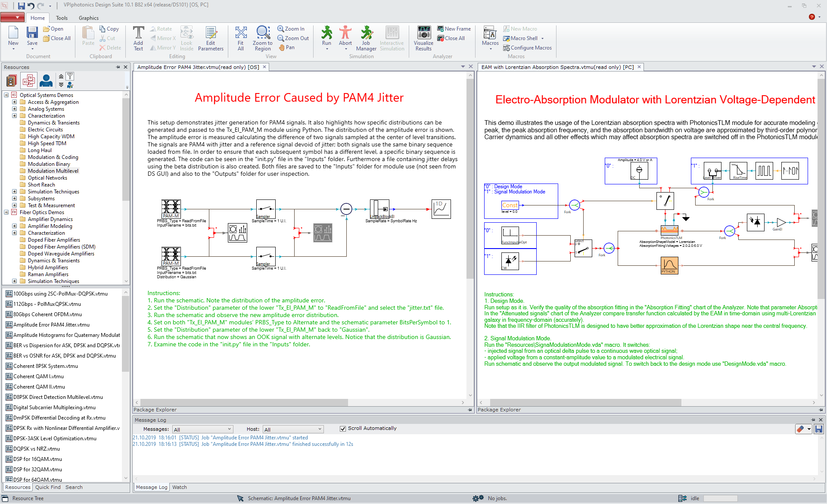Click Visualize Results icon

424,38
